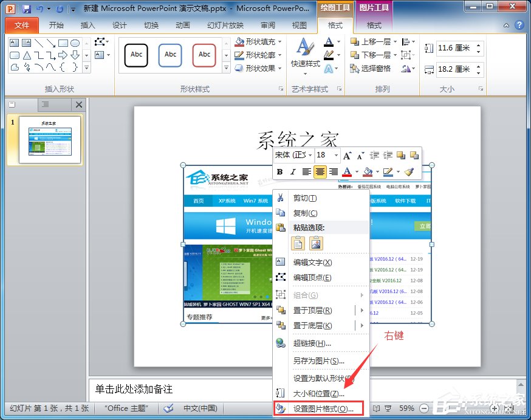This screenshot has width=531, height=420.
Task: Toggle bold on the mini toolbar
Action: (x=279, y=171)
